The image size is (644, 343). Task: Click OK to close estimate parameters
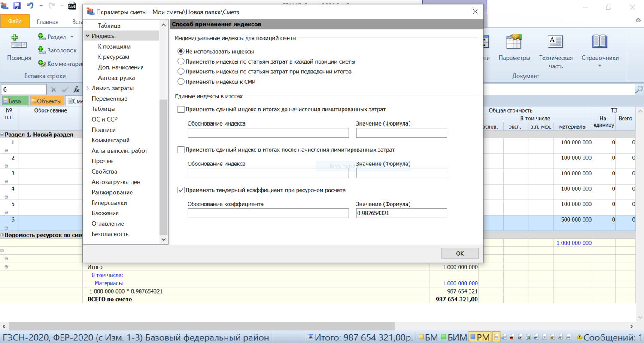[460, 254]
